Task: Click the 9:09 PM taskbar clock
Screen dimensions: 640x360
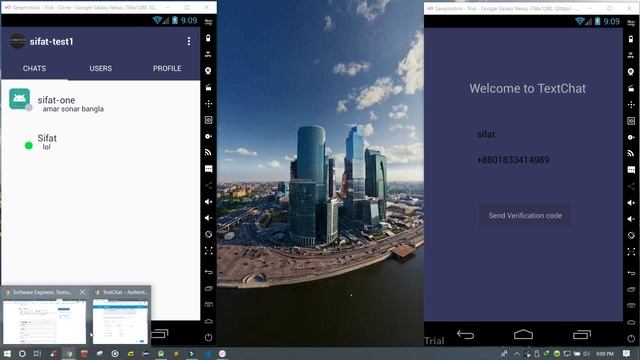Action: tap(605, 354)
